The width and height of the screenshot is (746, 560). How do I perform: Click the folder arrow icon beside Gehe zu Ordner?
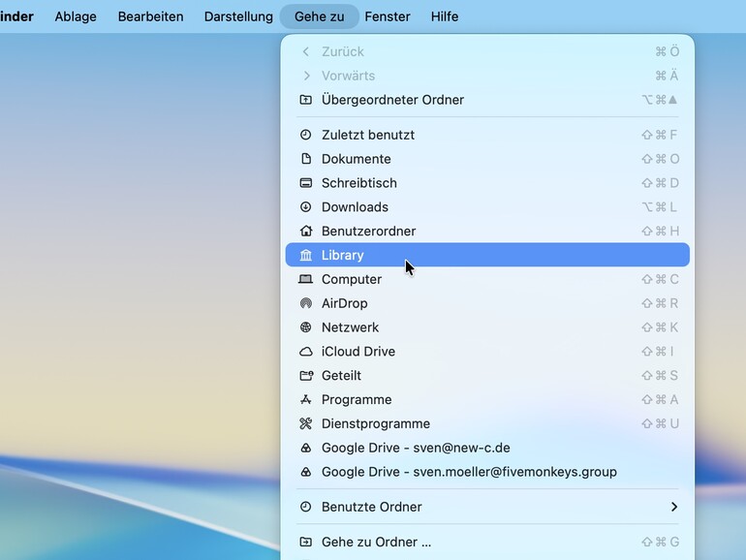306,542
